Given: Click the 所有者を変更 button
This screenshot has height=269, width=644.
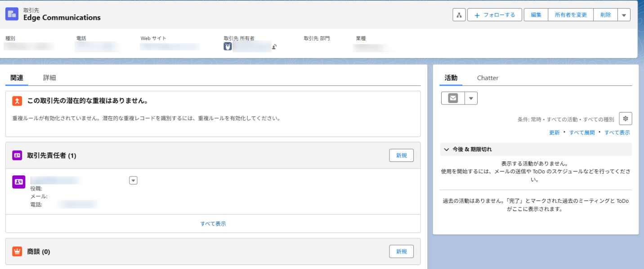Looking at the screenshot, I should [x=570, y=14].
